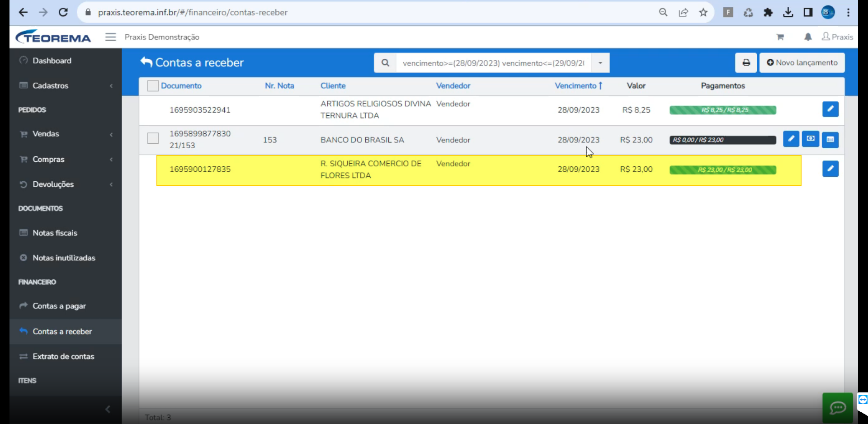Edit the ARTIGOS RELIGIOSOS entry with pencil

coord(830,109)
